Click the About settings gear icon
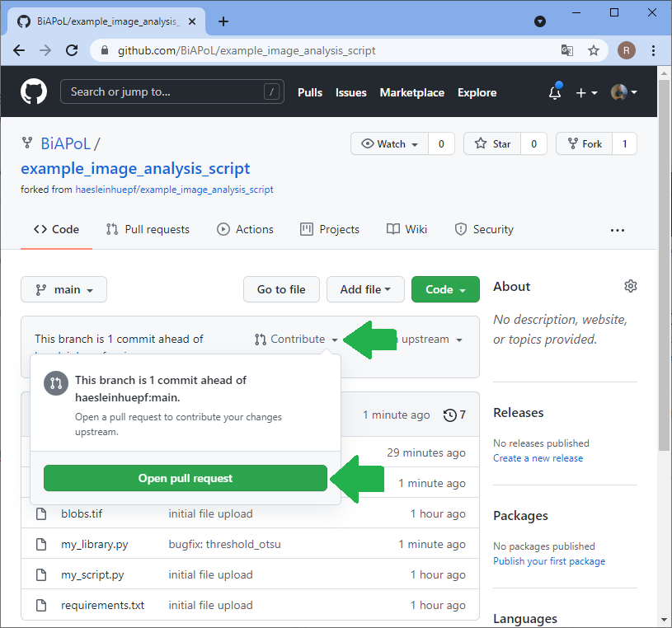Viewport: 672px width, 628px height. pos(631,286)
